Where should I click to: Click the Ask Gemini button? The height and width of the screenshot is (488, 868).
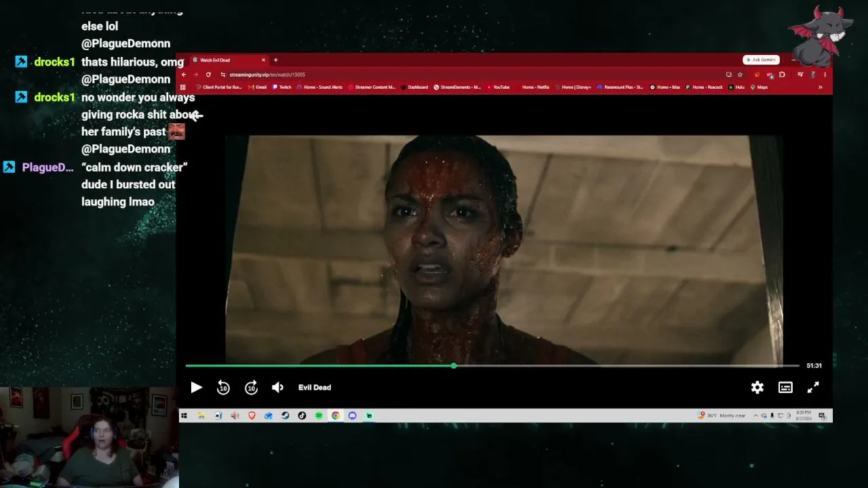point(761,60)
